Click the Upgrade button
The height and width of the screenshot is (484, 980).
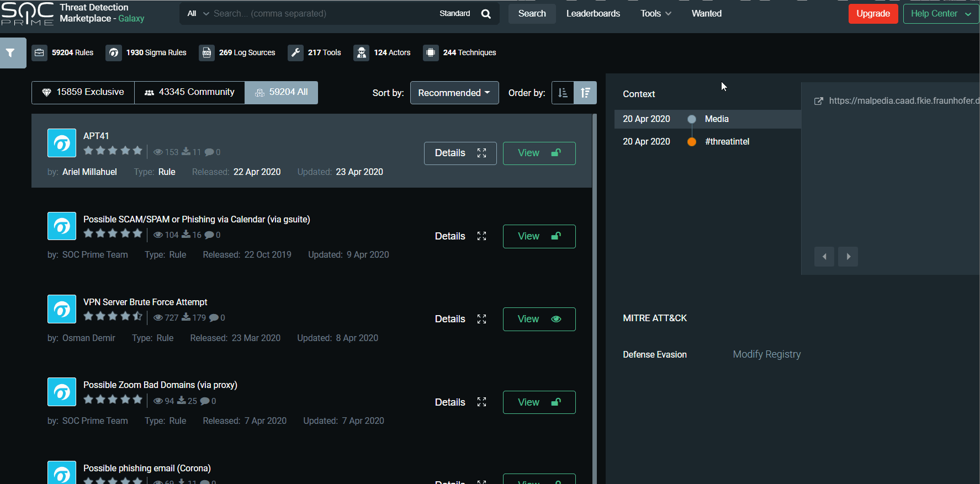[x=873, y=14]
